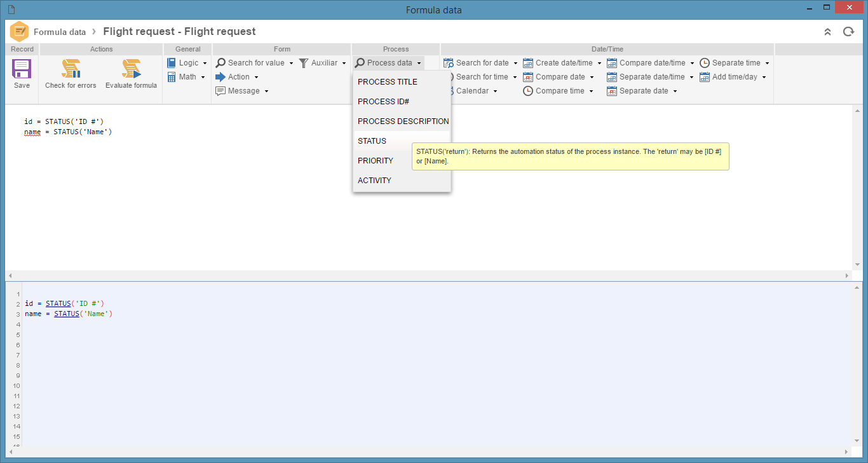Open the Compare time dropdown arrow
The height and width of the screenshot is (463, 868).
[x=591, y=92]
